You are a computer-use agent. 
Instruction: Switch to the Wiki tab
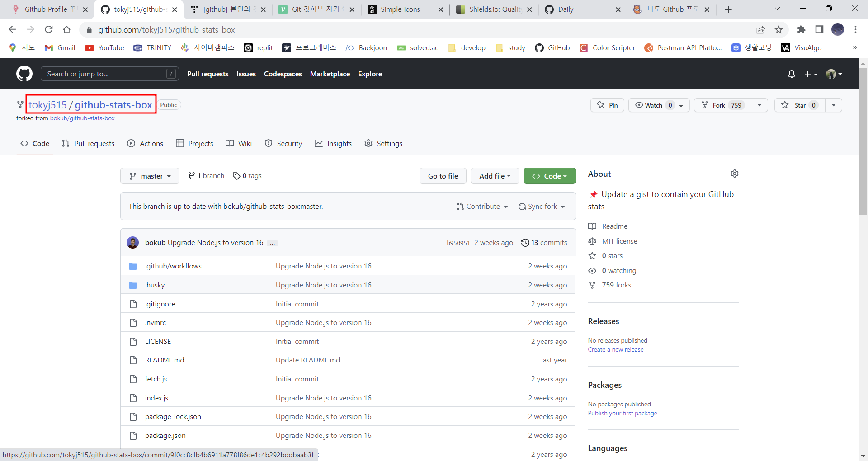point(239,143)
